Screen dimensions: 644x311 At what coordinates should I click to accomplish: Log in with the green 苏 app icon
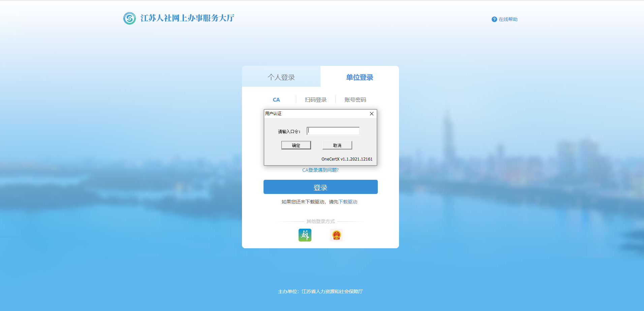(305, 235)
